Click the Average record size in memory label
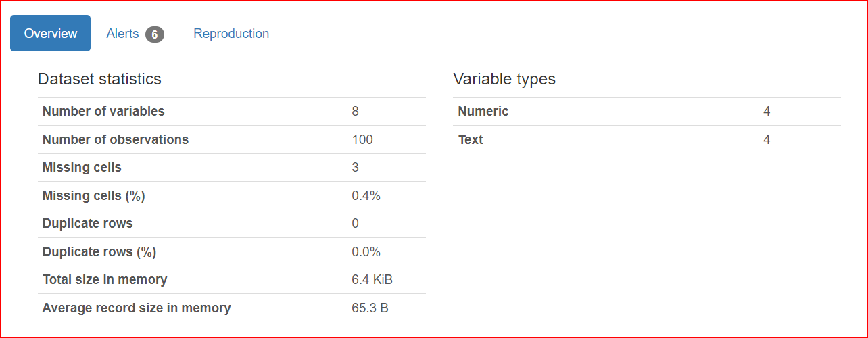868x338 pixels. pos(137,308)
